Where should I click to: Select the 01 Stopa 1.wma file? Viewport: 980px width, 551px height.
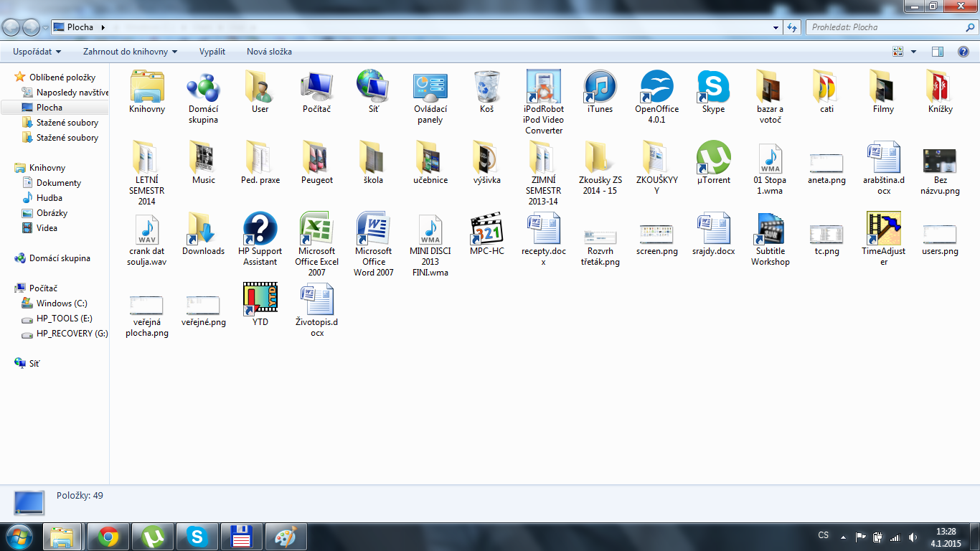771,158
